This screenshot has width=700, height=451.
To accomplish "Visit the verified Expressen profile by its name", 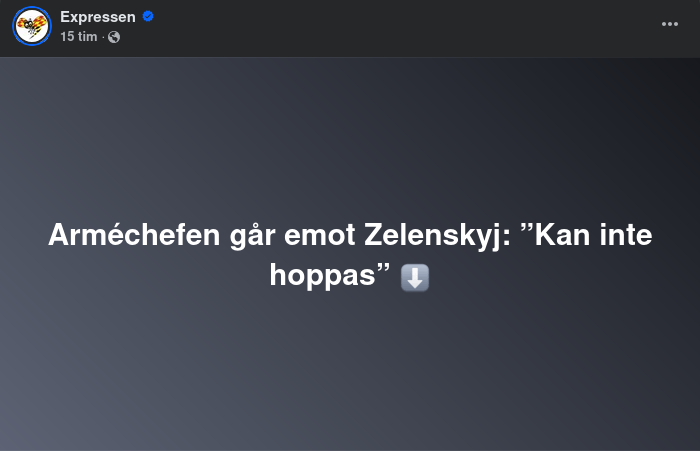I will point(98,17).
